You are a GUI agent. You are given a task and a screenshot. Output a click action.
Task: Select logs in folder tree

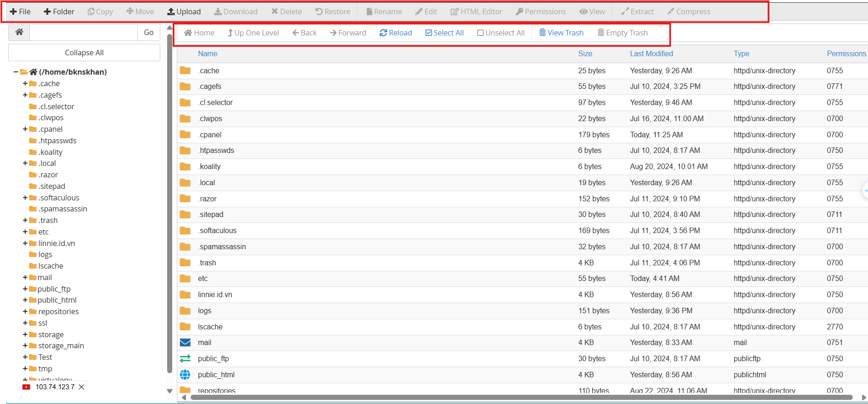[x=45, y=254]
